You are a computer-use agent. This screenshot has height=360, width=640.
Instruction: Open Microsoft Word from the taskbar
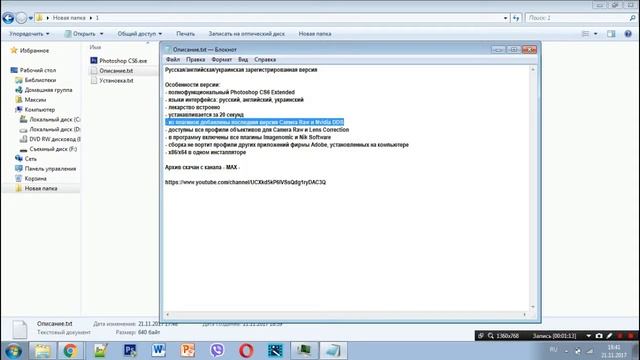click(158, 351)
